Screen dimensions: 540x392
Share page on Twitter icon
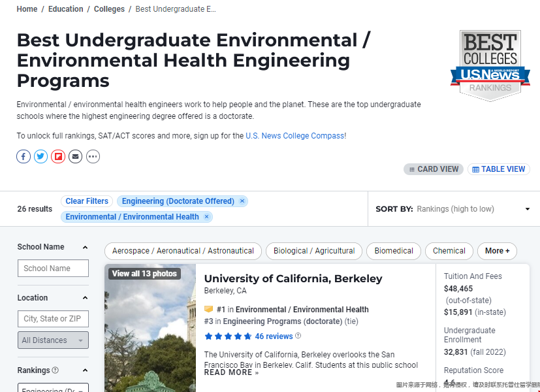coord(40,157)
